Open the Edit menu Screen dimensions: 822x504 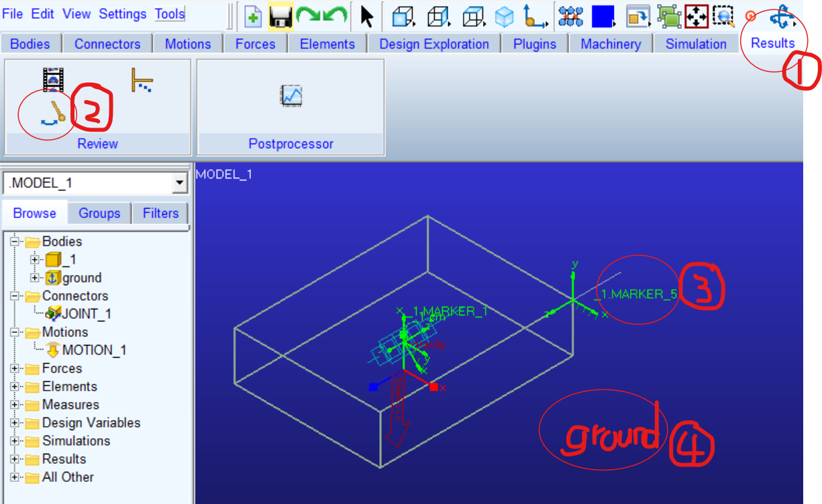coord(42,14)
